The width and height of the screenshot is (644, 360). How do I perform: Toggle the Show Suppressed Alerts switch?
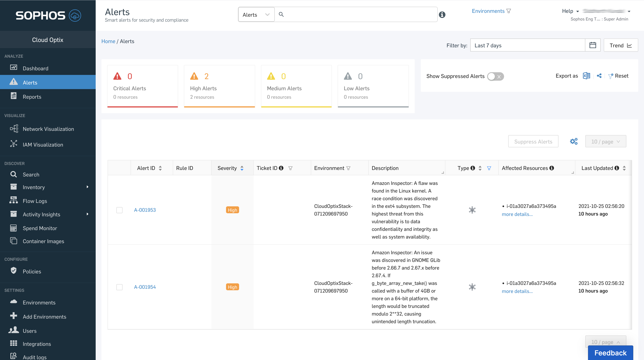tap(495, 76)
